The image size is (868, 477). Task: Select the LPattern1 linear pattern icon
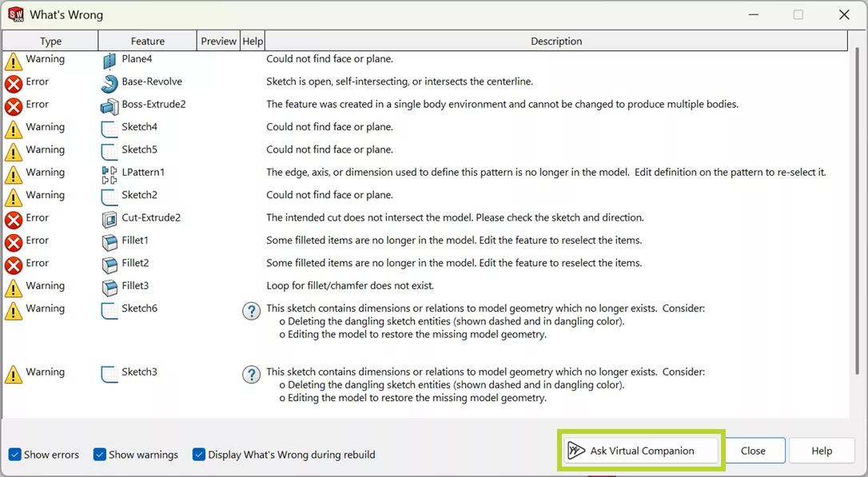(x=109, y=173)
